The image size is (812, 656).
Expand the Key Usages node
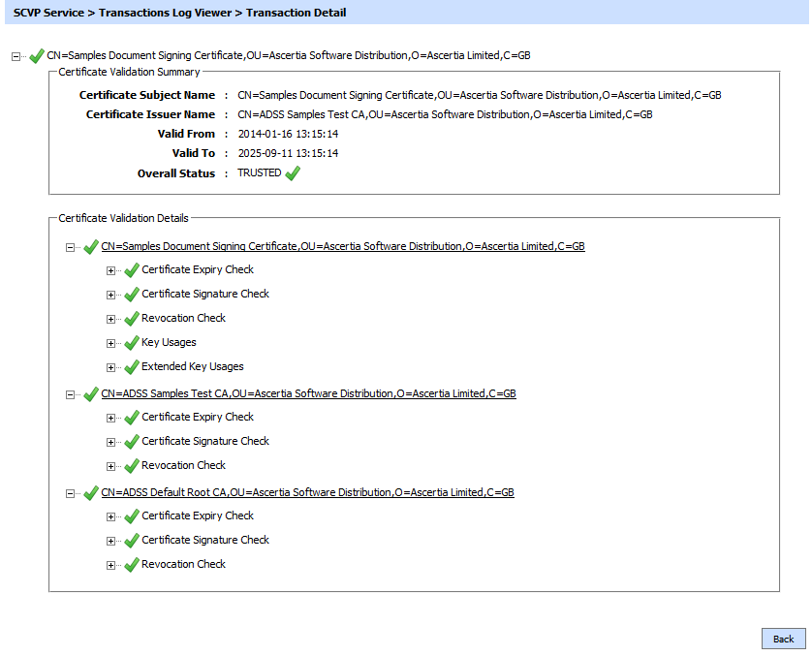(x=110, y=344)
